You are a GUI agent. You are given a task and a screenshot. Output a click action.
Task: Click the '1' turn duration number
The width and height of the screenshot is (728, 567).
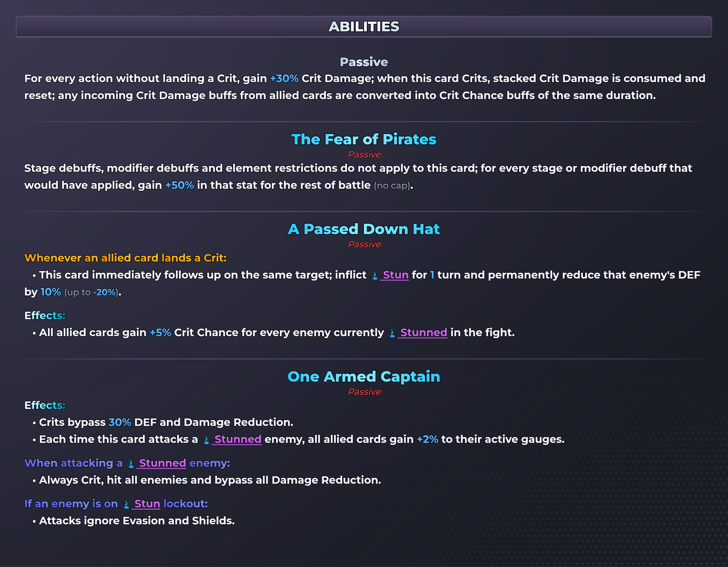click(432, 275)
